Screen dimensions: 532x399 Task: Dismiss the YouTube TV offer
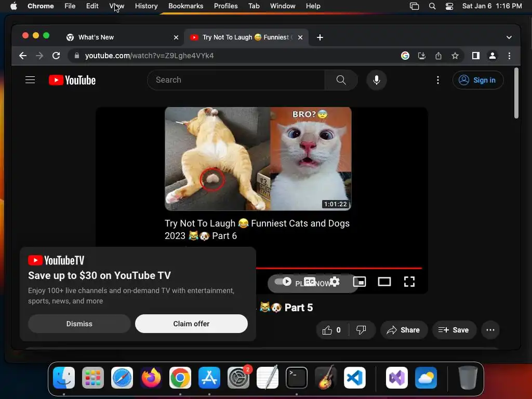[79, 324]
